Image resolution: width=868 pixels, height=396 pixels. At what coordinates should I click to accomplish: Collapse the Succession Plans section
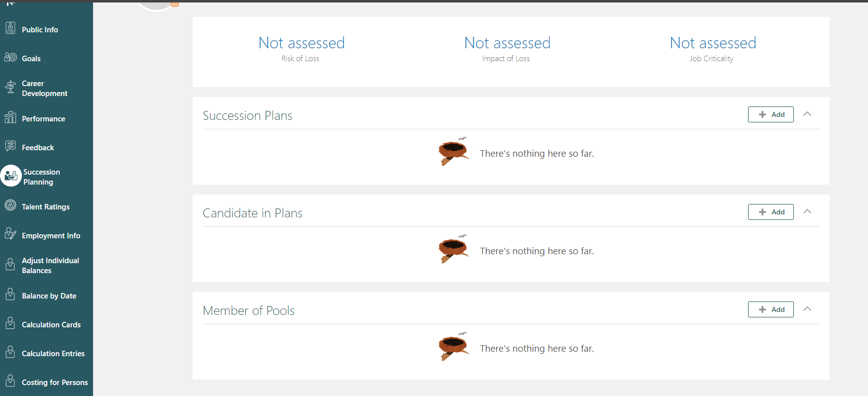(x=807, y=114)
